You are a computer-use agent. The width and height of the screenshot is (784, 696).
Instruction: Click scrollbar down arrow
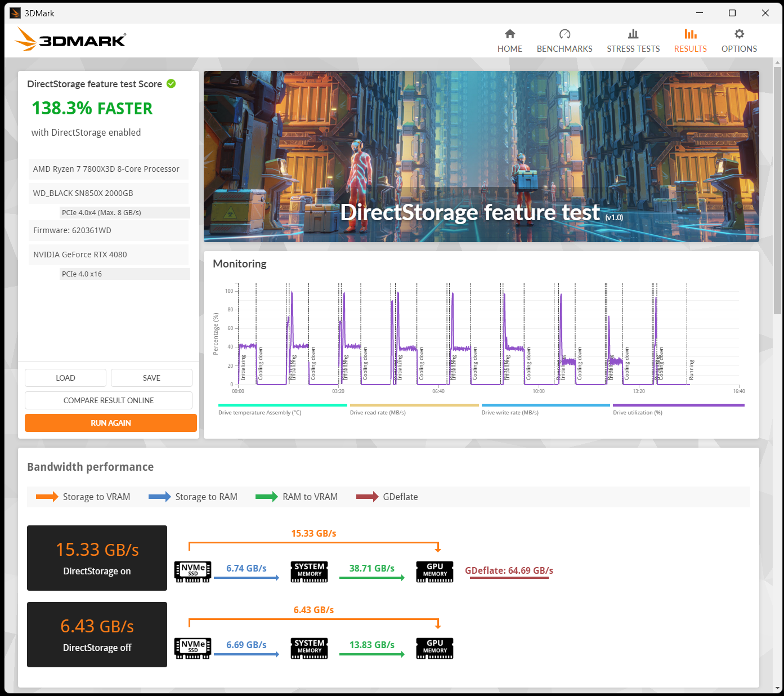coord(778,688)
